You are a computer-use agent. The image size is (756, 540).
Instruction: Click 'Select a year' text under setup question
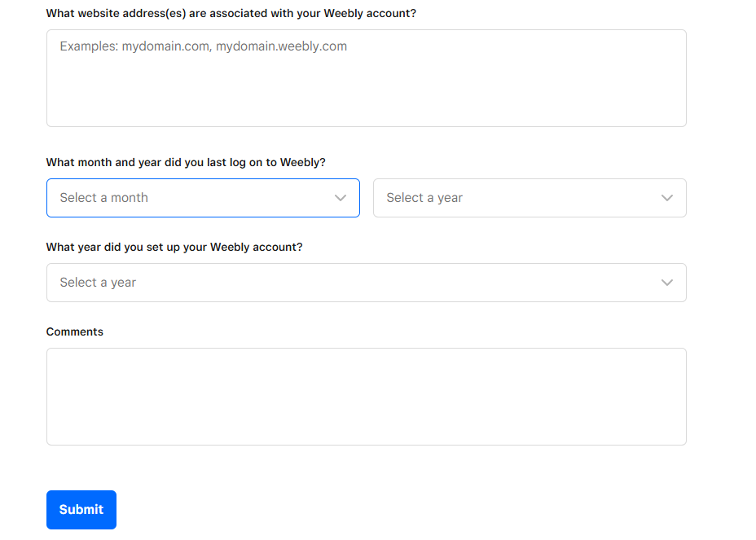(98, 283)
